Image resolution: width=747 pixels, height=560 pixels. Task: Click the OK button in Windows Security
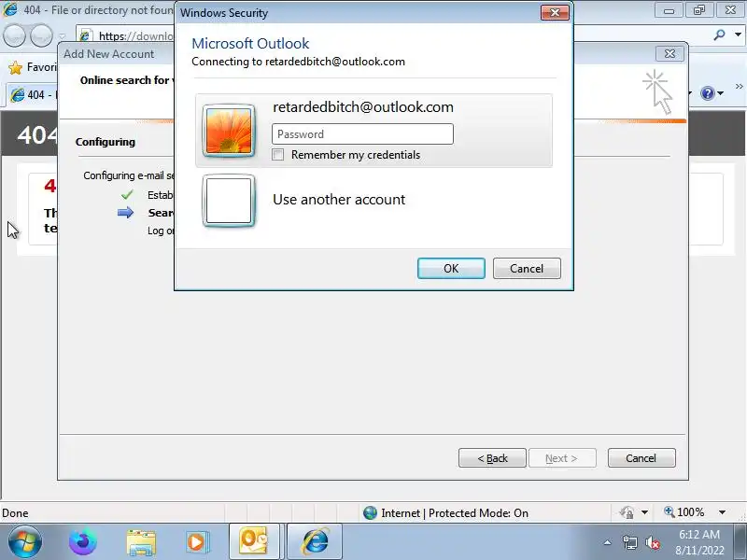click(451, 269)
